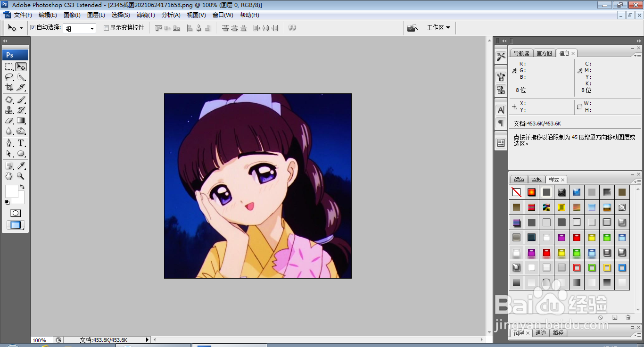Select the Crop tool
The height and width of the screenshot is (347, 644).
click(9, 88)
